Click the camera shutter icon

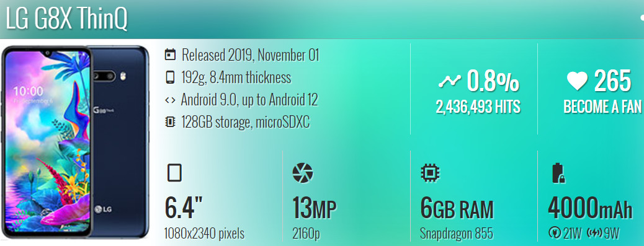(303, 173)
